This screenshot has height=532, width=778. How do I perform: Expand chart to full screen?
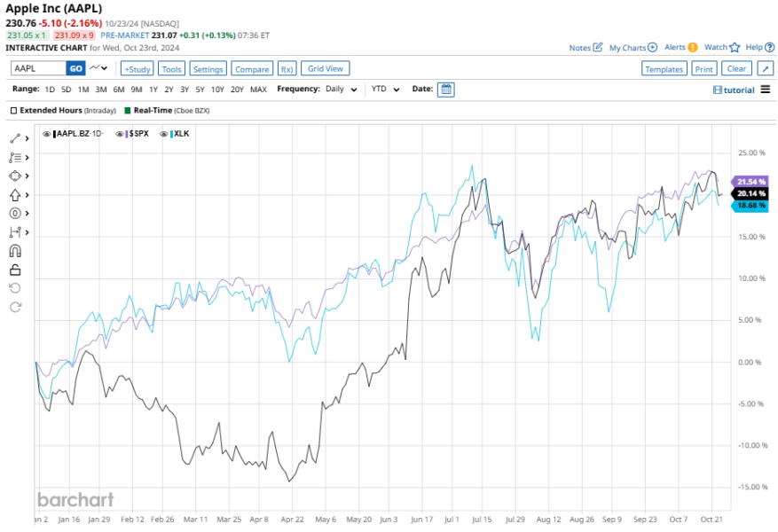[765, 68]
